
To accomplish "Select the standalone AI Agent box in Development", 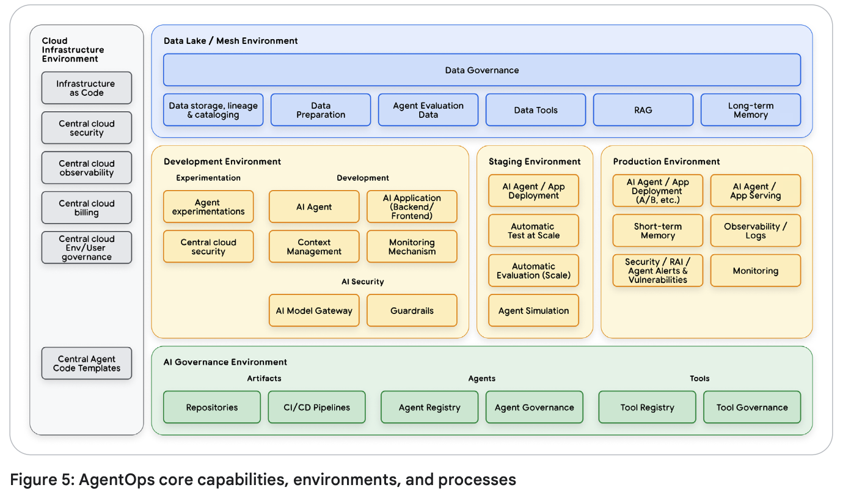I will (314, 206).
